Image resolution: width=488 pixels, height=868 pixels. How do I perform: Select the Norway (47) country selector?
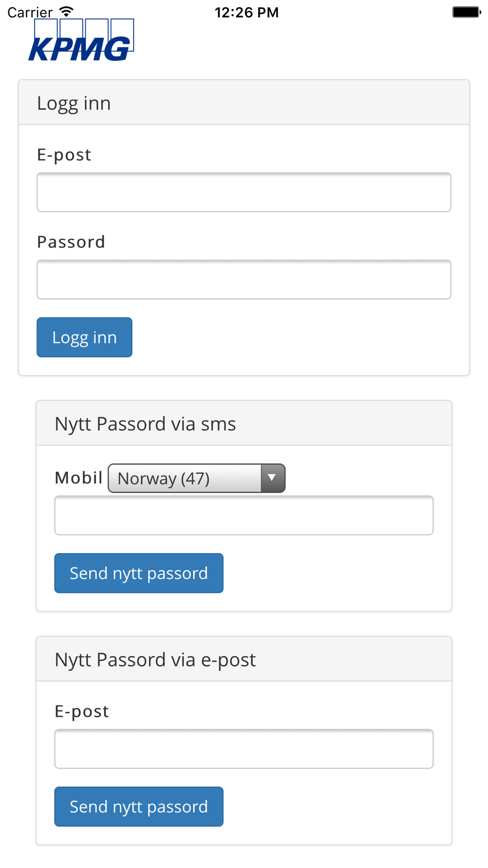pos(197,478)
